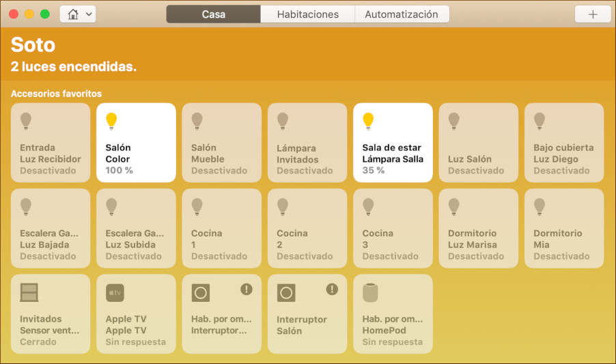The height and width of the screenshot is (364, 616).
Task: Click the HomePod icon
Action: [x=370, y=292]
